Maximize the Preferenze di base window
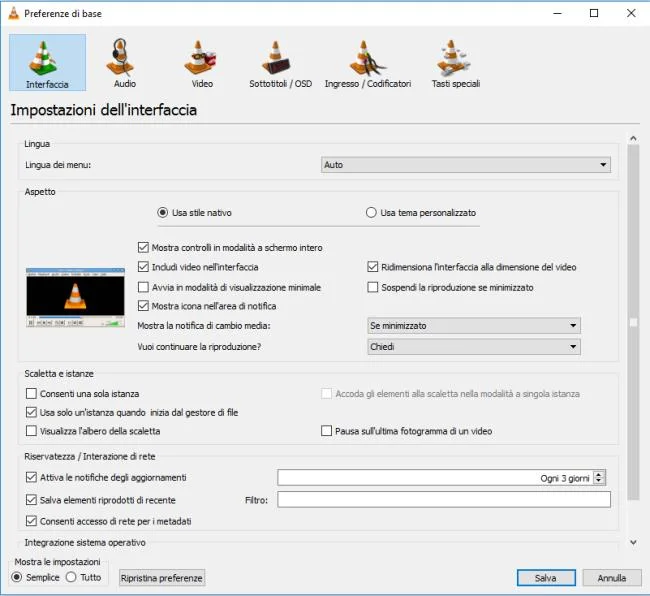The image size is (650, 596). point(594,13)
